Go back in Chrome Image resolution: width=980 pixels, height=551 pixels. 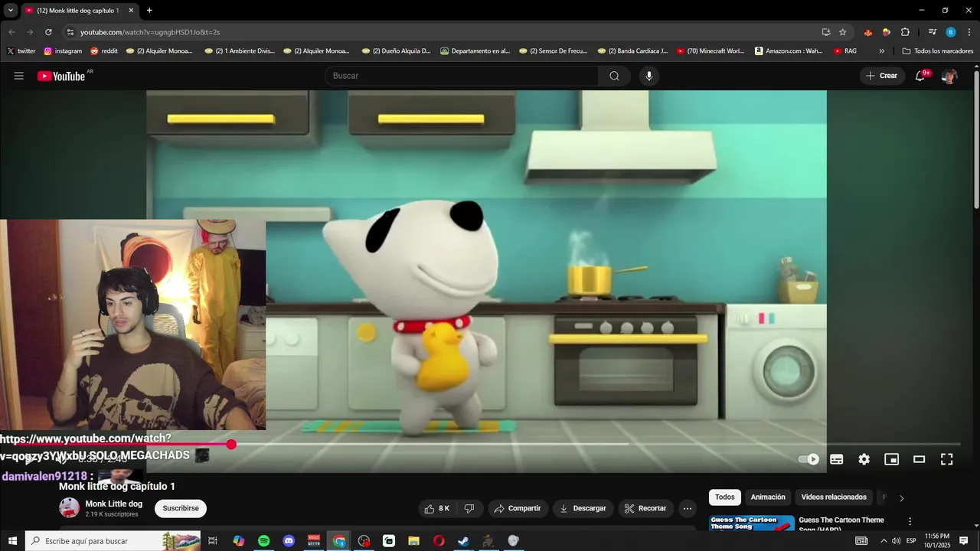tap(11, 32)
